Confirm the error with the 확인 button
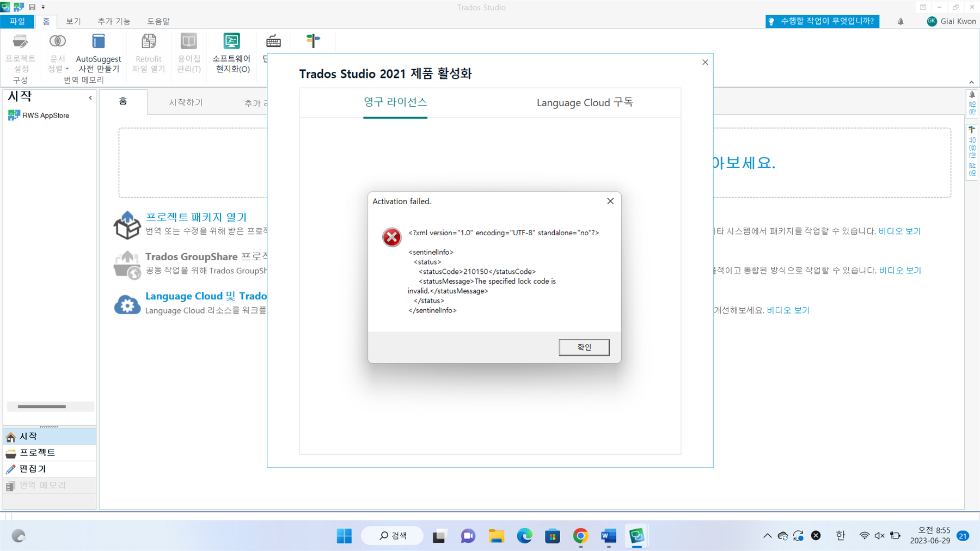The width and height of the screenshot is (980, 551). (584, 347)
